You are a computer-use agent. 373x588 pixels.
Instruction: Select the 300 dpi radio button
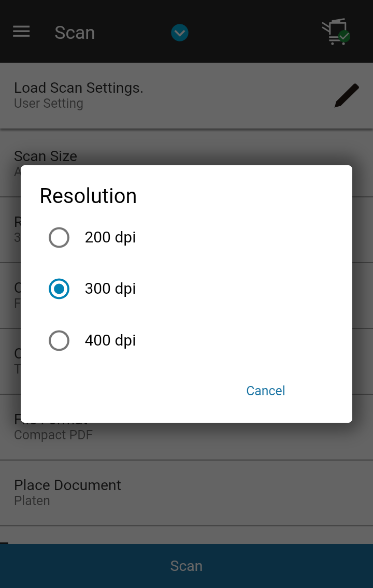click(59, 289)
